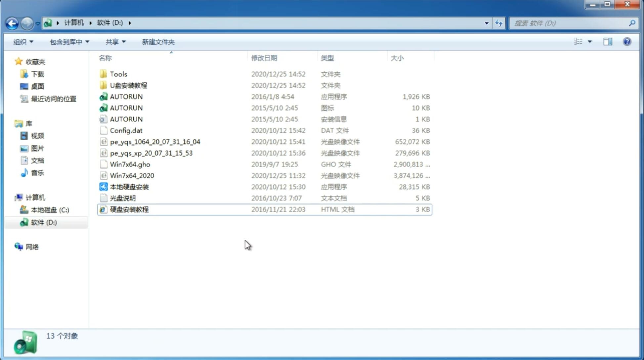The image size is (644, 360).
Task: Click the 包含到库中 dropdown menu
Action: tap(68, 42)
